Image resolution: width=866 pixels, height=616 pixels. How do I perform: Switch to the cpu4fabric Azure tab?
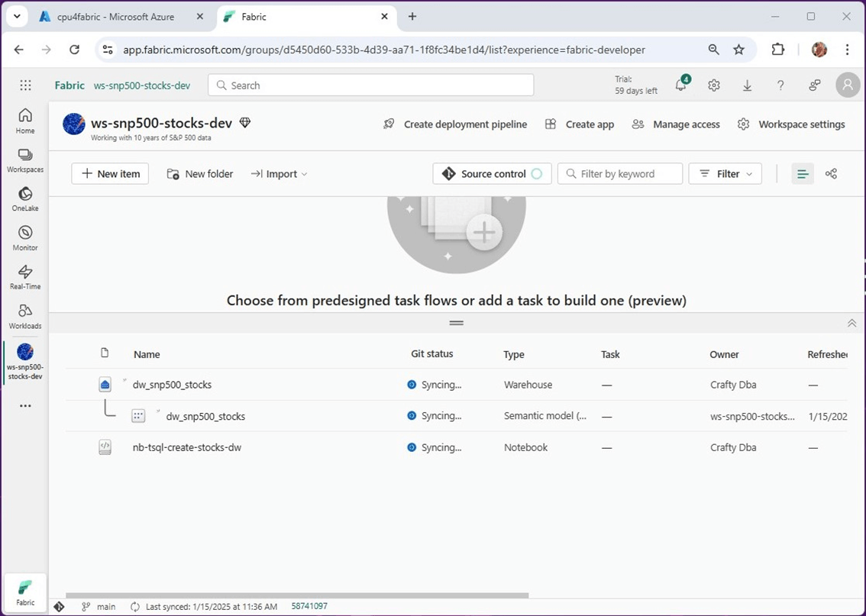[x=115, y=16]
